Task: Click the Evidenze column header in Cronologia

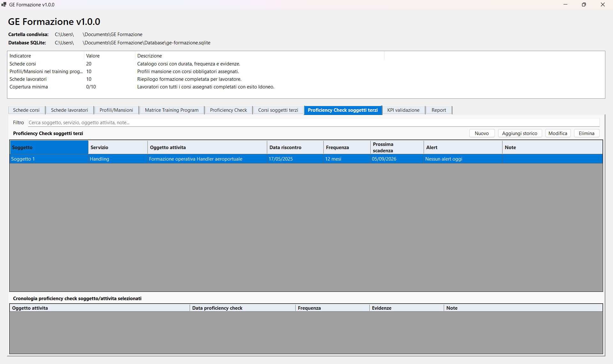Action: point(407,308)
